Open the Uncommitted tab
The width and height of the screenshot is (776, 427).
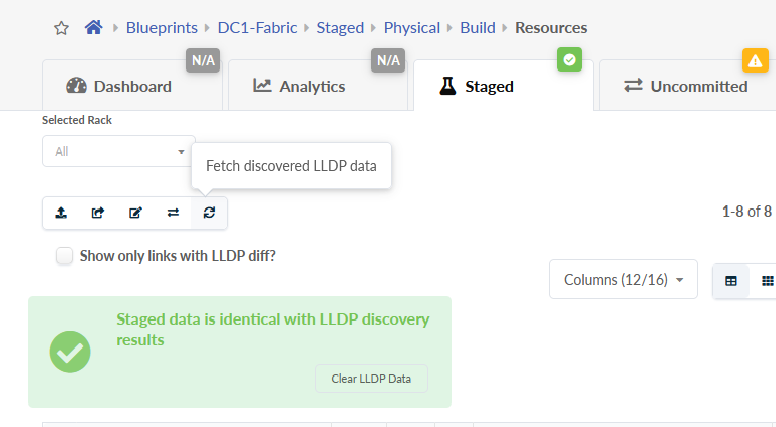point(686,86)
